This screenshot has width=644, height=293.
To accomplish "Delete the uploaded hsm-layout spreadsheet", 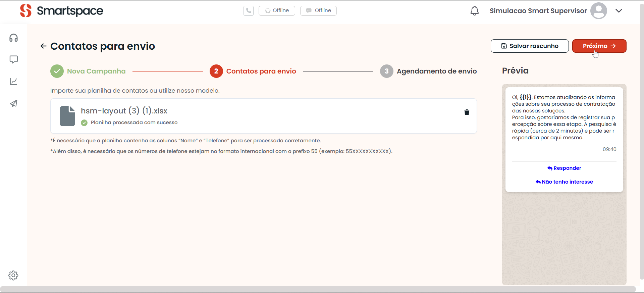I will click(x=467, y=112).
